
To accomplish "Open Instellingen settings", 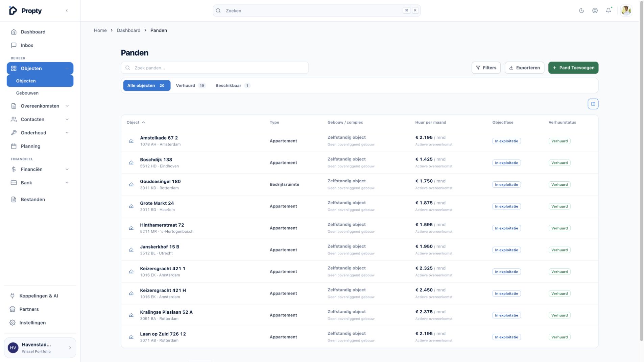I will tap(40, 323).
